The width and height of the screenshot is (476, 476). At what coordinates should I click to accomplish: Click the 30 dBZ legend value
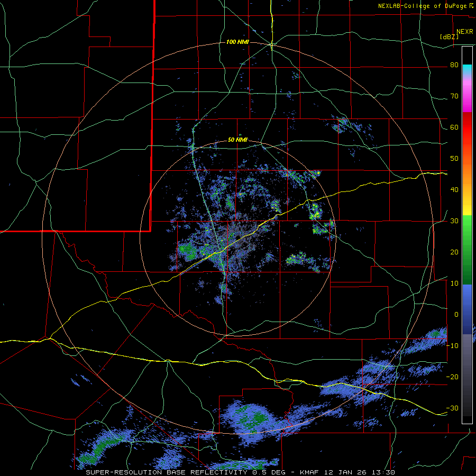454,221
